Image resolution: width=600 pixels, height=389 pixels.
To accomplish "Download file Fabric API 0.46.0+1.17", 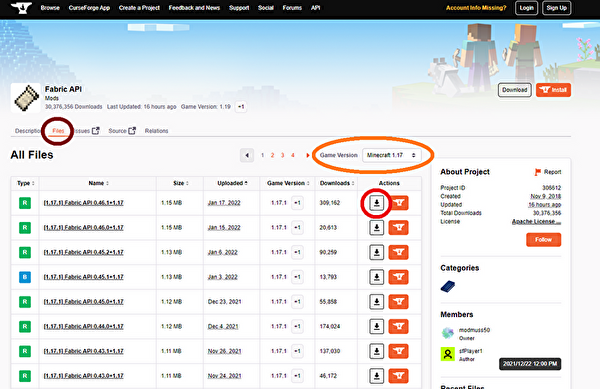I will tap(377, 228).
